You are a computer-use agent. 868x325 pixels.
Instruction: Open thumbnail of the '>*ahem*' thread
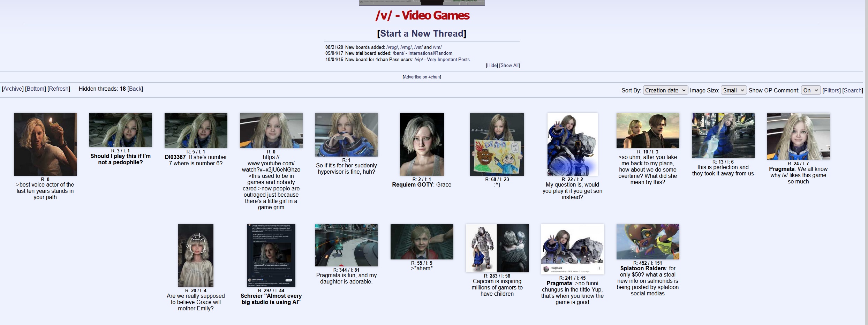point(422,242)
